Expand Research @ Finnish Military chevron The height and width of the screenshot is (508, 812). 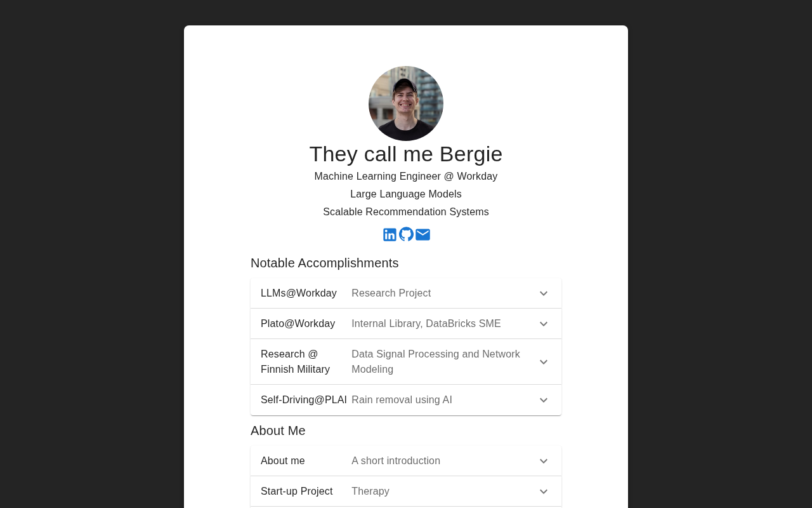(544, 362)
